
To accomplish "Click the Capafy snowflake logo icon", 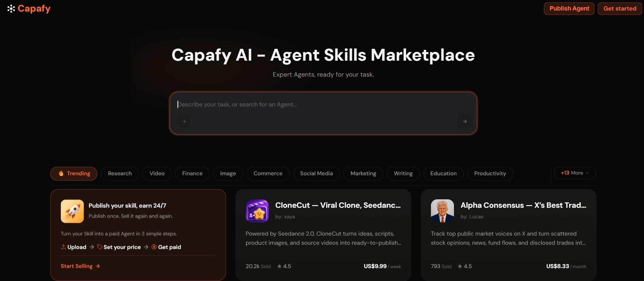I will (x=11, y=9).
